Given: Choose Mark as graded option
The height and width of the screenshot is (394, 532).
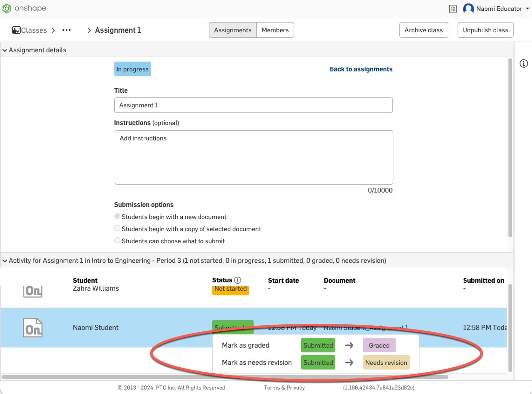Looking at the screenshot, I should click(x=245, y=345).
